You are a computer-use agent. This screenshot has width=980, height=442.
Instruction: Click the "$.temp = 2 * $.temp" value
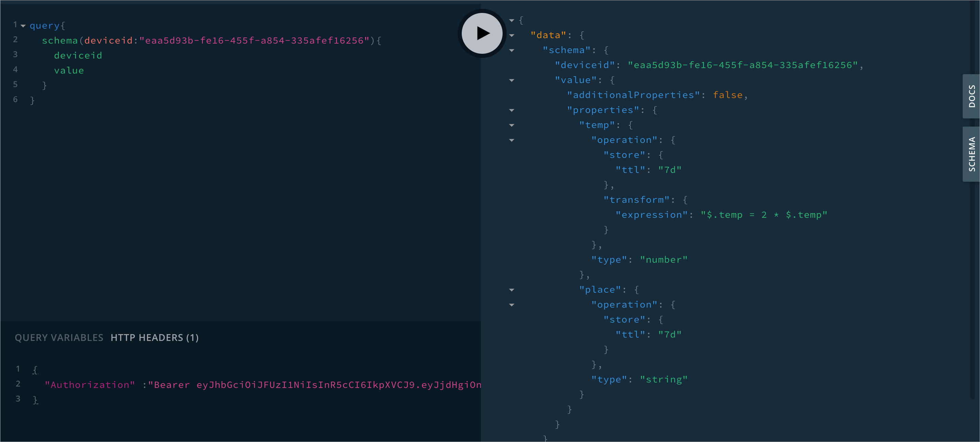point(764,215)
